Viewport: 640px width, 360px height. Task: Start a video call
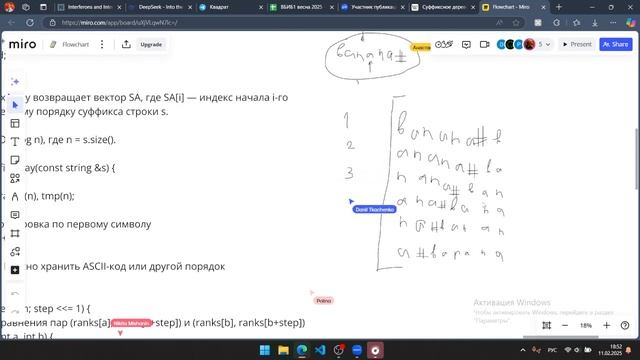(484, 44)
